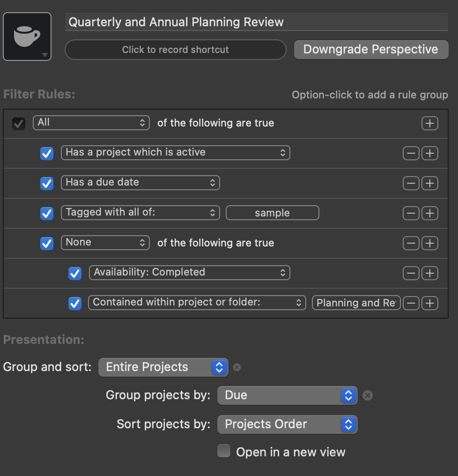Remove the "Availability: Completed" rule

tap(411, 273)
